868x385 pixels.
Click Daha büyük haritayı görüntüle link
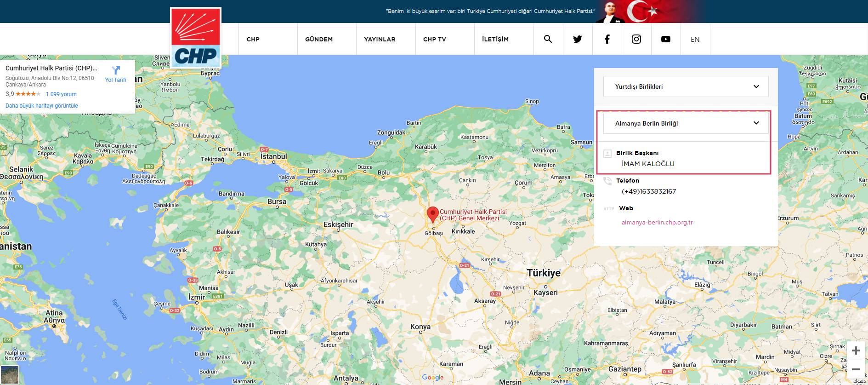point(42,106)
